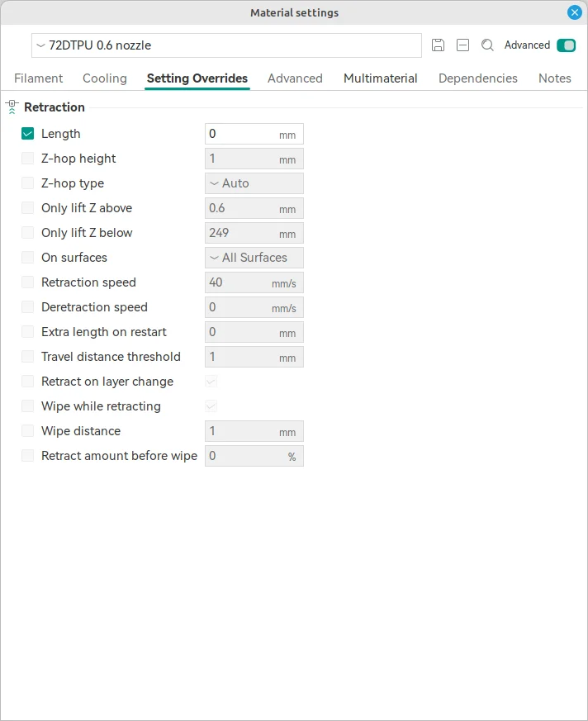Image resolution: width=588 pixels, height=721 pixels.
Task: Toggle the Wipe while retracting value checkbox
Action: (x=211, y=406)
